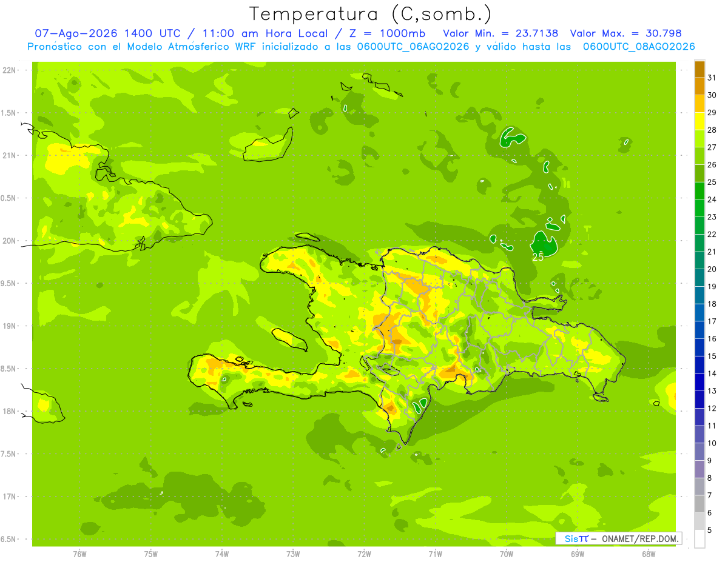Screen dimensions: 728x562
Task: Click the '21N' latitude label
Action: [x=9, y=156]
